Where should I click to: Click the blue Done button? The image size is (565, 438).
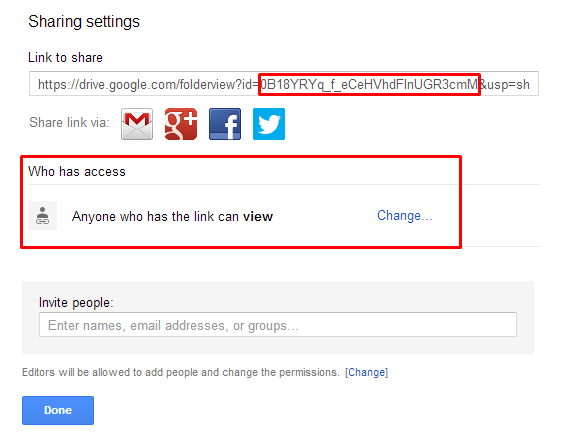[x=58, y=410]
